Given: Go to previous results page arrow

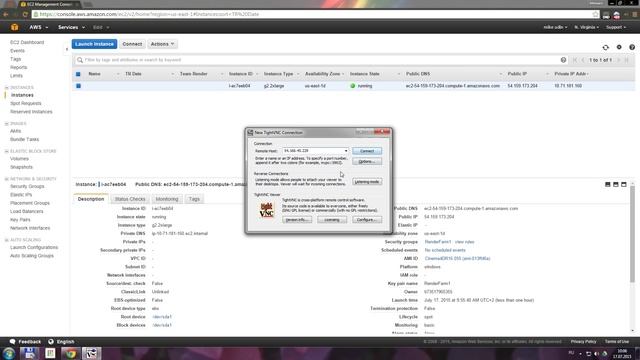Looking at the screenshot, I should click(583, 60).
